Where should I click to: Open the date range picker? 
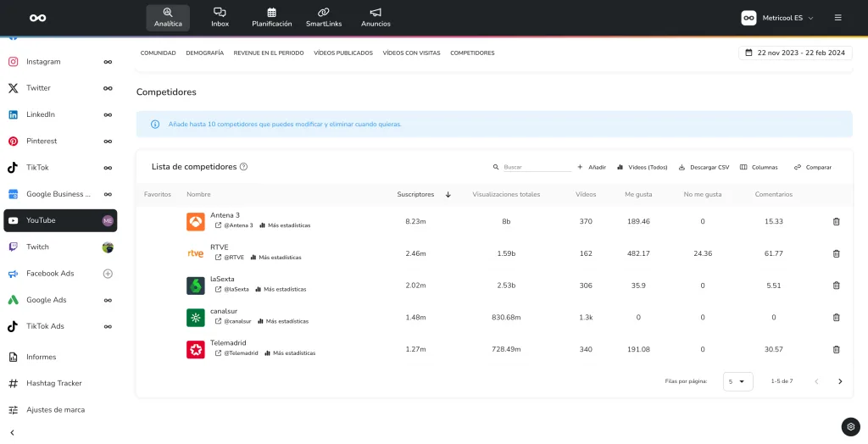coord(795,53)
